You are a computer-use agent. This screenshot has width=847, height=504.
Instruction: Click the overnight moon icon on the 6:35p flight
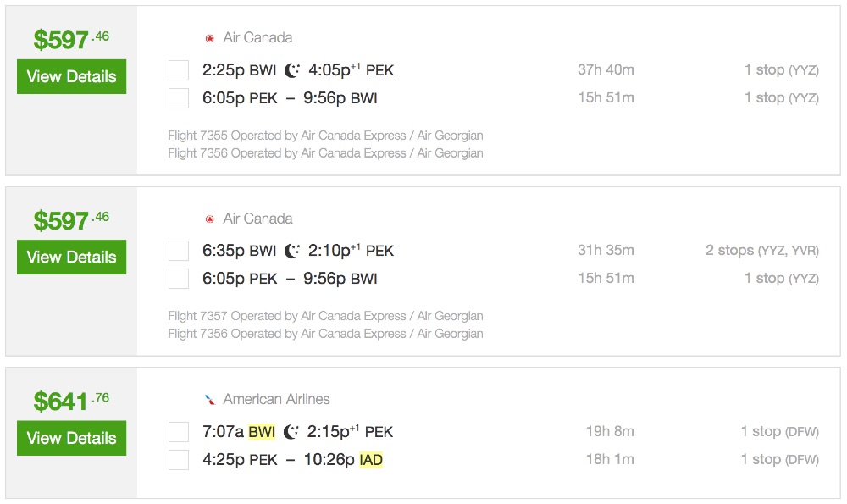coord(292,251)
